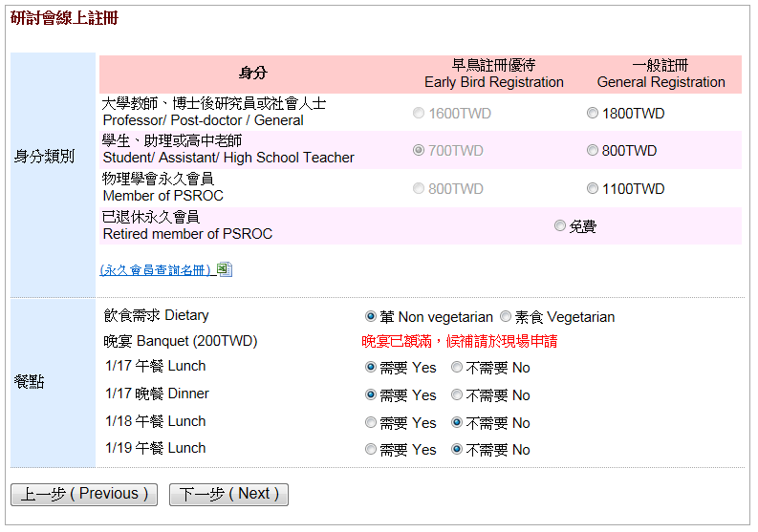
Task: Select 1800TWD General Registration for Professor
Action: (593, 114)
